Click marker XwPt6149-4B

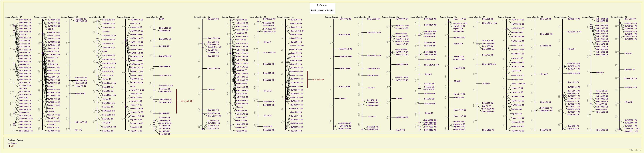click(x=345, y=68)
